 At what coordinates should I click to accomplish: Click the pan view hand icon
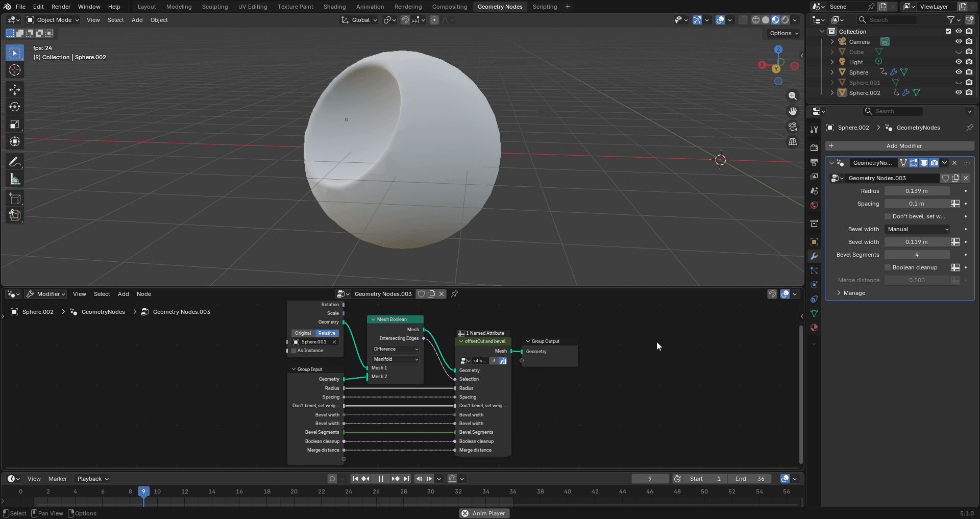point(793,111)
